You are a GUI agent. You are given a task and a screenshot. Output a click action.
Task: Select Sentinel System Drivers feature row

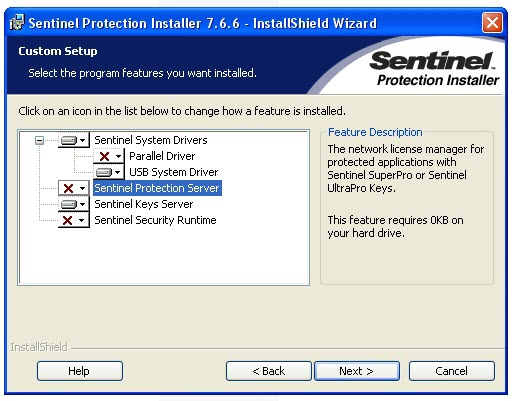pyautogui.click(x=151, y=140)
